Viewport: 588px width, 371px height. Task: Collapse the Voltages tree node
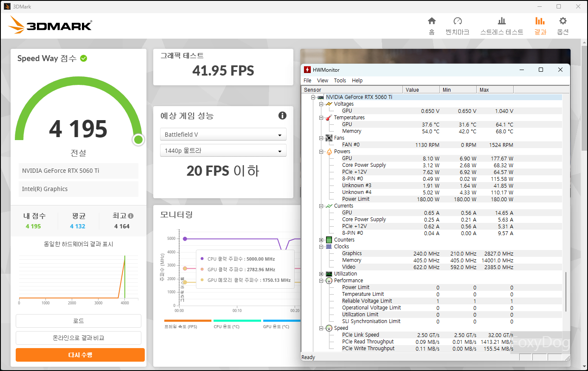321,104
